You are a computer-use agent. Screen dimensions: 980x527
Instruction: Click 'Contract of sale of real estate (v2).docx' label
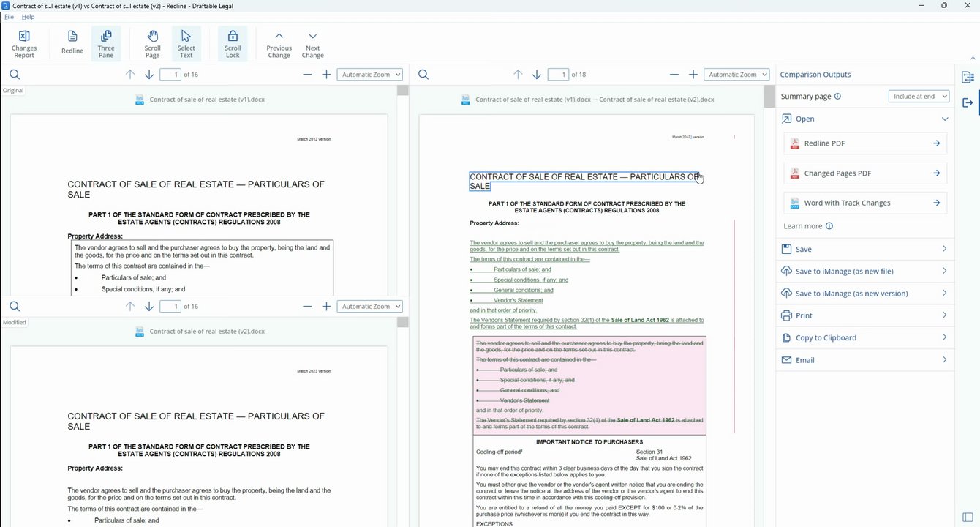(207, 332)
